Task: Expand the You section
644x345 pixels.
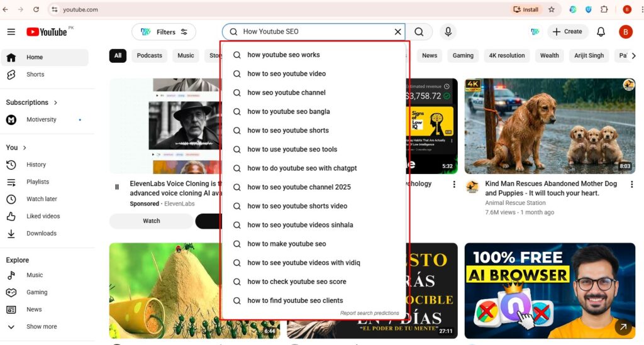Action: pos(16,147)
